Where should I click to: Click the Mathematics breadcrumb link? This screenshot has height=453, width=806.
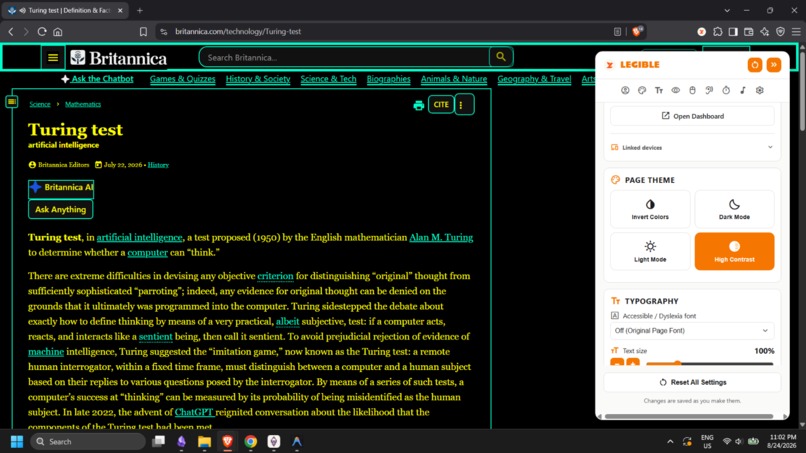83,104
